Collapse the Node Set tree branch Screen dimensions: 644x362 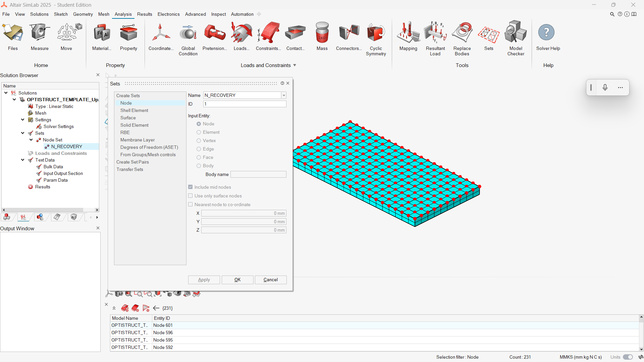31,140
